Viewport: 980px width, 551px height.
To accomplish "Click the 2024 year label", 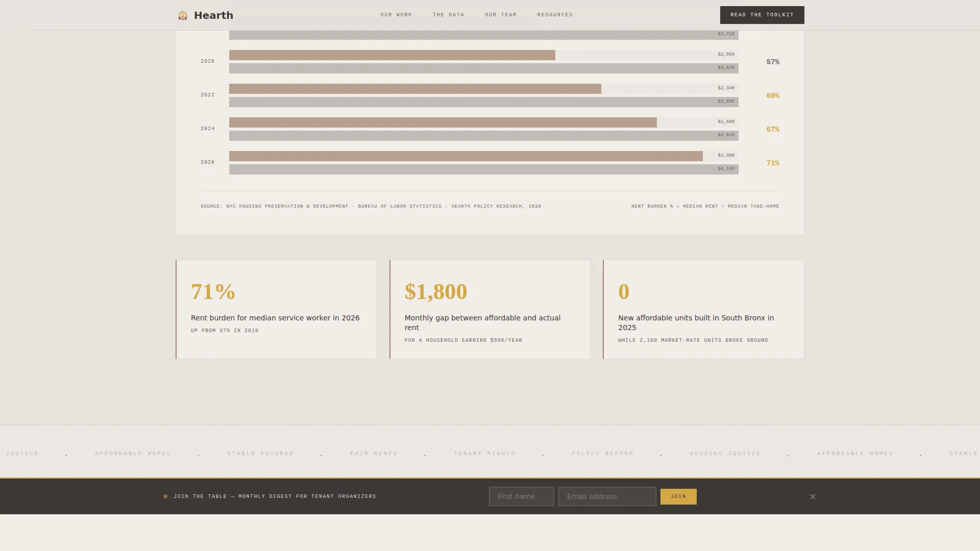I will (207, 129).
